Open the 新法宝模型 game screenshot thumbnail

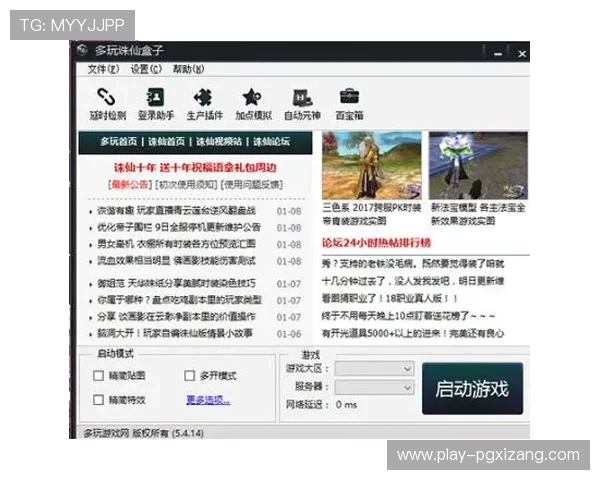[478, 165]
